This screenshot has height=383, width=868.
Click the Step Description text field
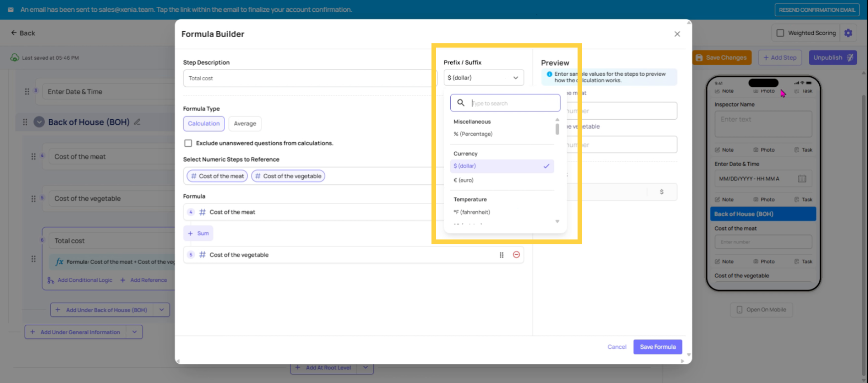(x=310, y=78)
